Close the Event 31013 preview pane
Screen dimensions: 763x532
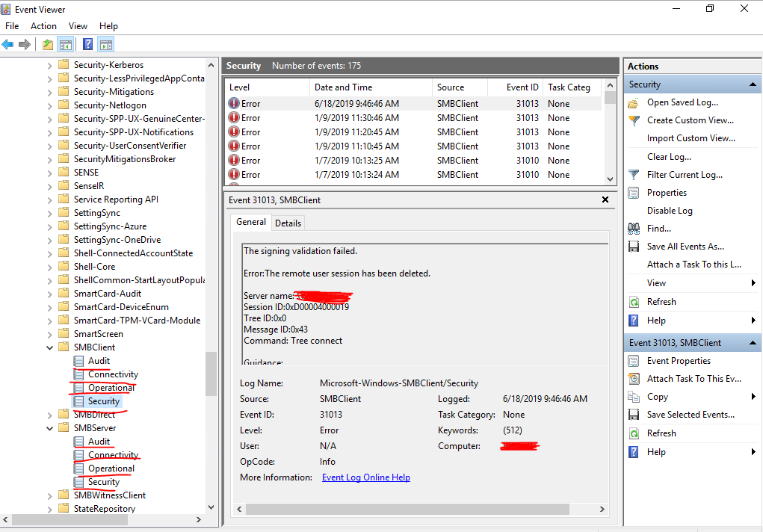click(x=605, y=199)
